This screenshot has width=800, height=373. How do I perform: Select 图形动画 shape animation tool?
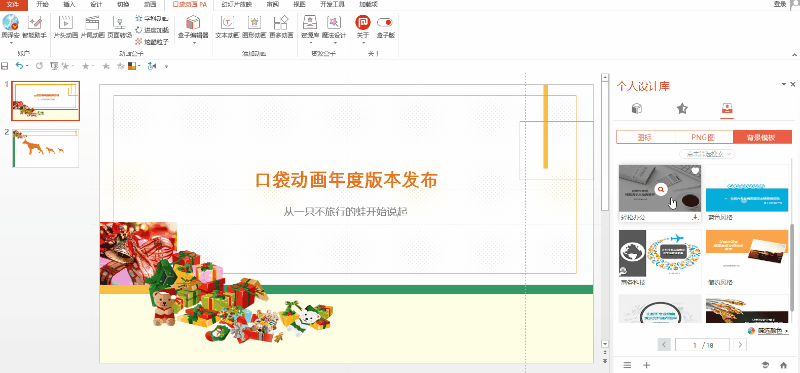click(x=254, y=28)
